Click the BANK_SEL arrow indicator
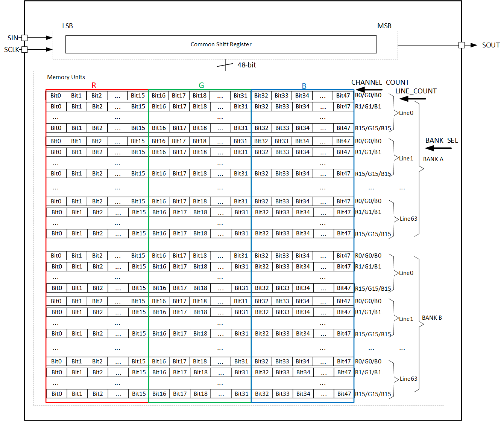 click(x=439, y=148)
